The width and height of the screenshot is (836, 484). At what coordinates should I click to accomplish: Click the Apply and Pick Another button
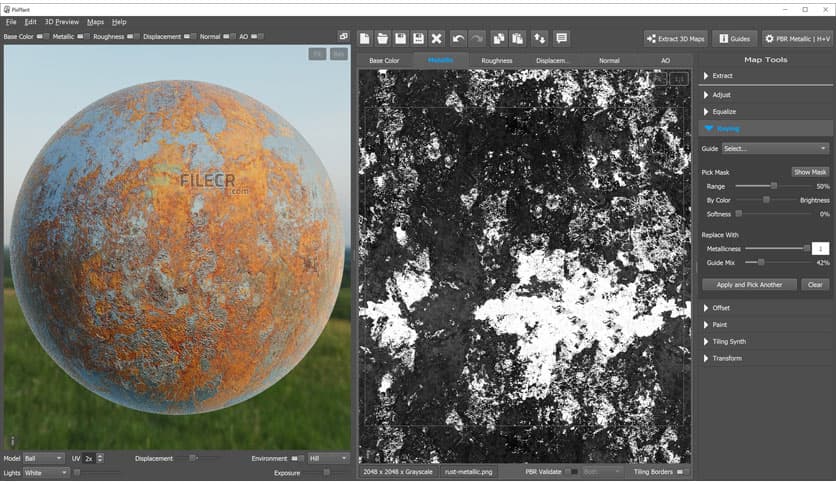tap(749, 285)
